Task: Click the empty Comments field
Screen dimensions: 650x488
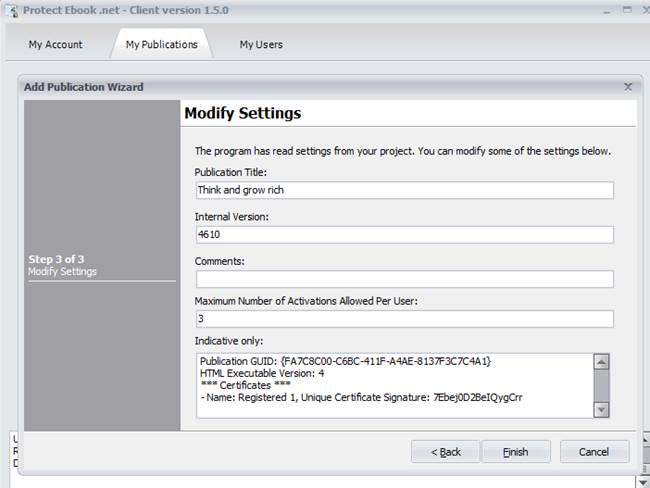Action: [x=405, y=279]
